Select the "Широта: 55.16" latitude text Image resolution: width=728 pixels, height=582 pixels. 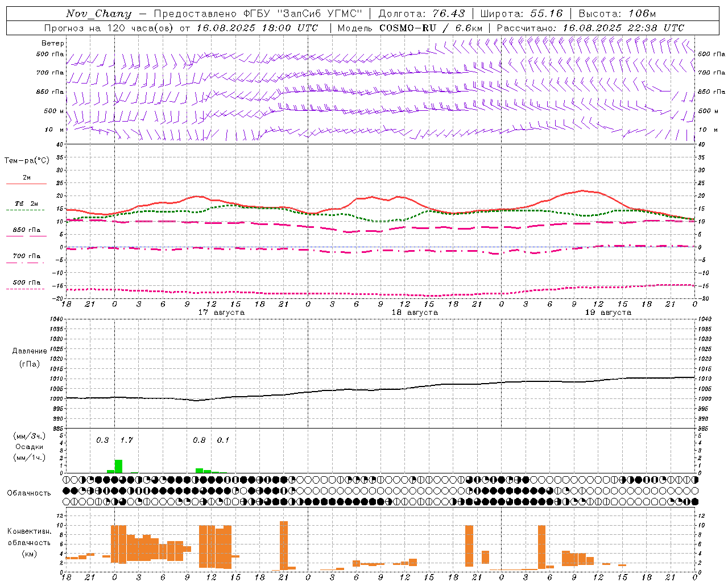522,14
